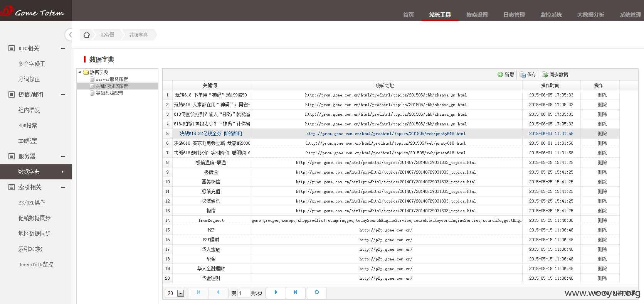This screenshot has height=304, width=644.
Task: Click the 服务器 breadcrumb
Action: [107, 35]
